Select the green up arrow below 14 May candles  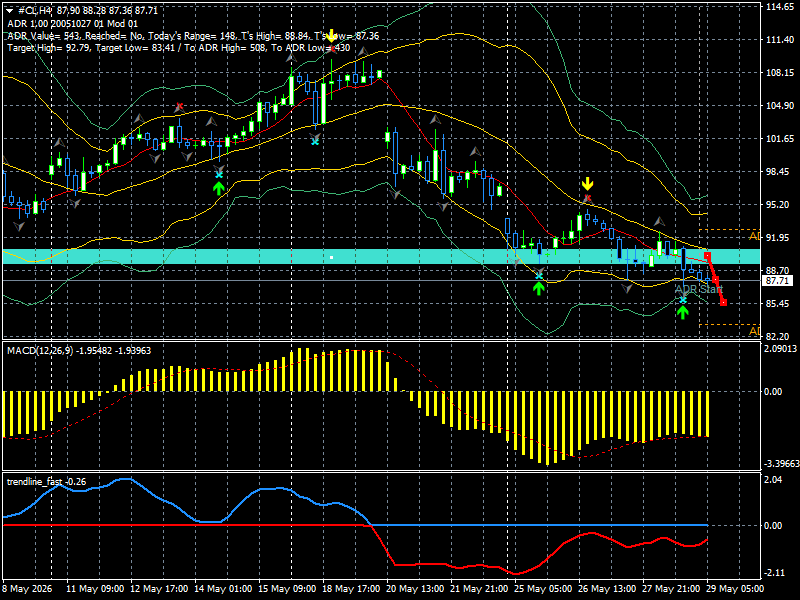click(219, 188)
